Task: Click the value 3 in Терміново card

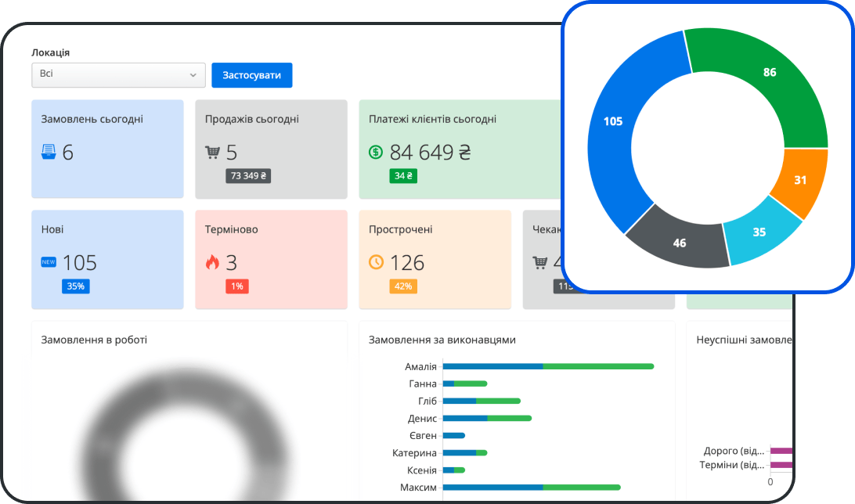Action: tap(232, 263)
